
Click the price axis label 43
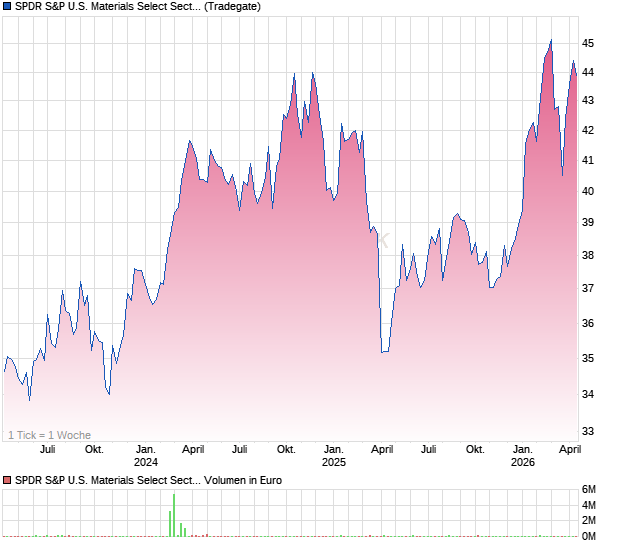588,101
